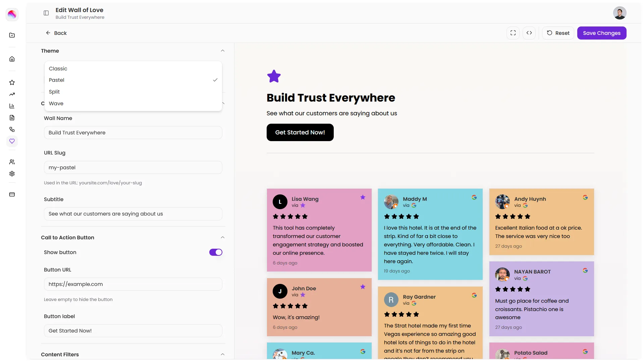Click Andy Huynh's profile photo
Screen dimensions: 644x362
[x=502, y=202]
